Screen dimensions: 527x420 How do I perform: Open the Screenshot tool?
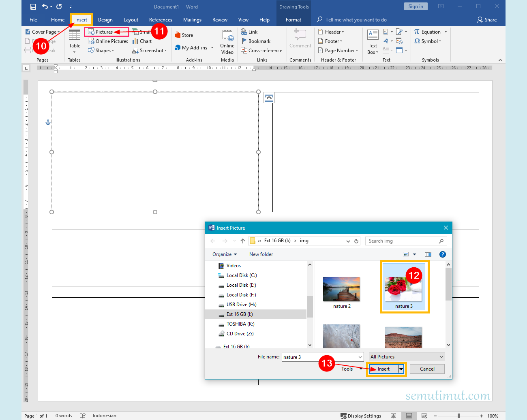(x=148, y=50)
